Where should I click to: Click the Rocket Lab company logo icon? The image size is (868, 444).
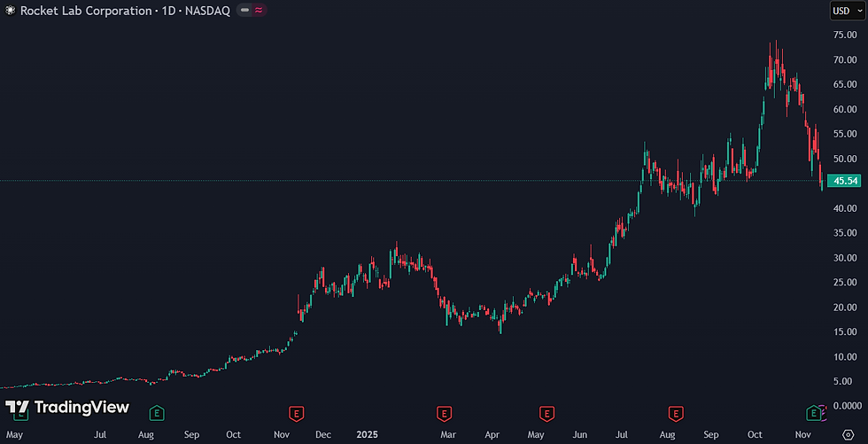[x=10, y=11]
